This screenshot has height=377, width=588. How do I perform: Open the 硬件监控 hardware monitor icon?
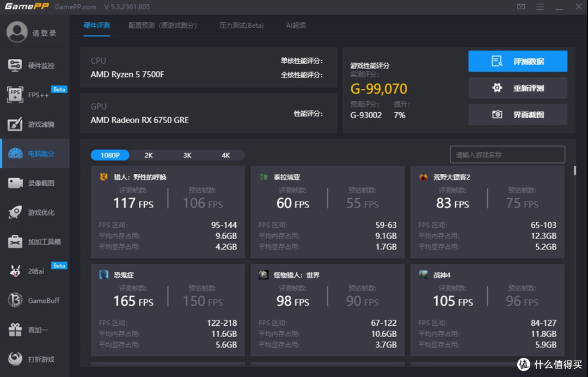point(15,65)
